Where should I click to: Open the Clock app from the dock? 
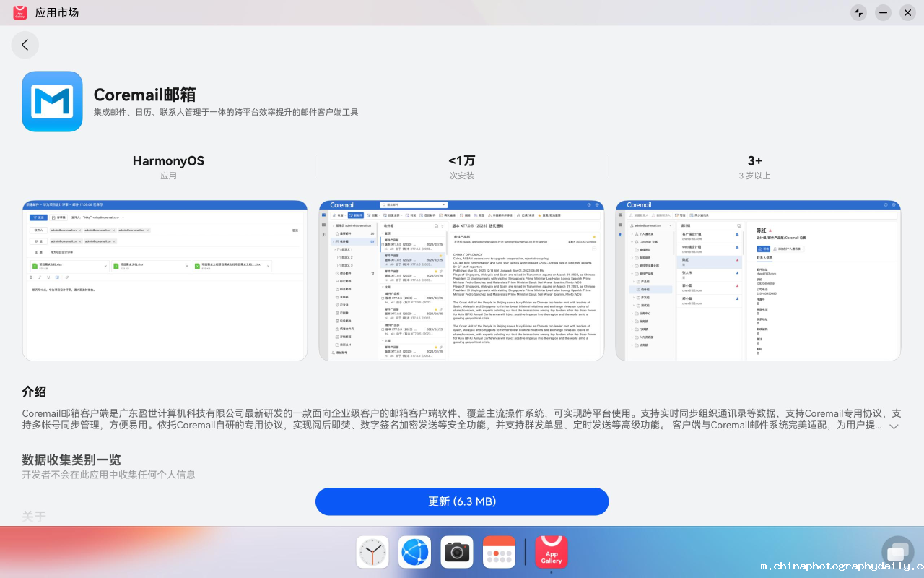tap(372, 552)
